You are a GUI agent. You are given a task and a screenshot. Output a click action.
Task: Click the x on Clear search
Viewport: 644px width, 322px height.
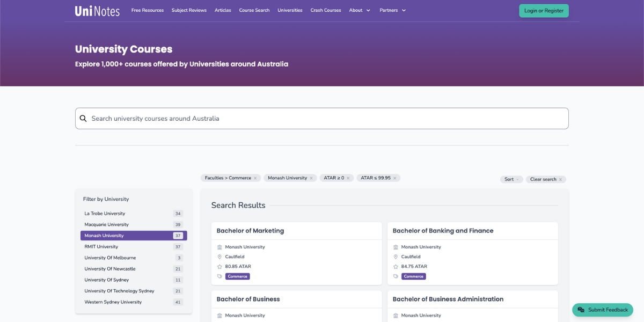(561, 179)
